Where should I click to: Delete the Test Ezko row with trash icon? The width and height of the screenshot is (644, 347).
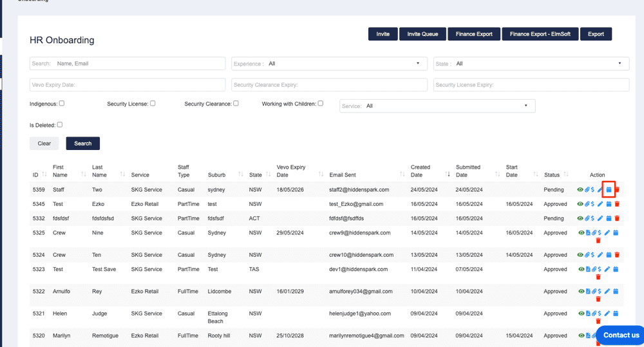click(617, 204)
